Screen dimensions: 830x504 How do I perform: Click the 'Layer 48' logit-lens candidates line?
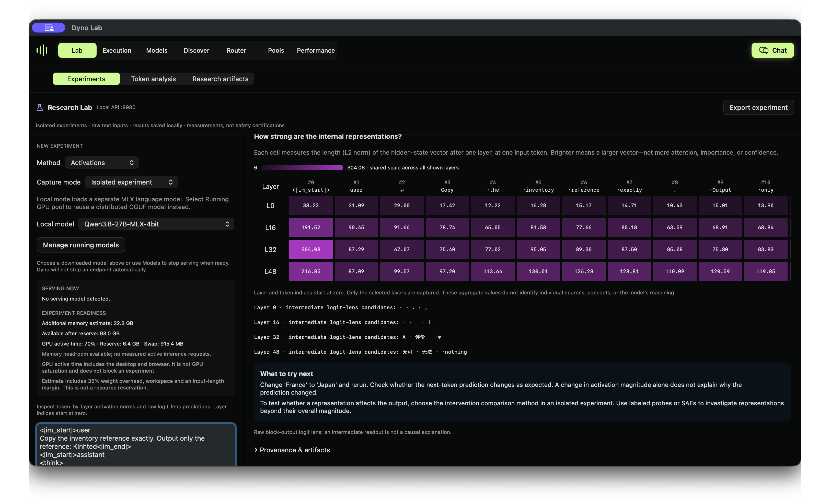pos(360,352)
